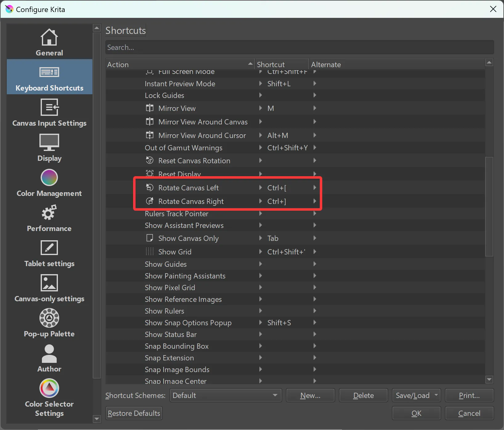Open Performance settings gear icon
This screenshot has height=430, width=504.
[x=49, y=213]
